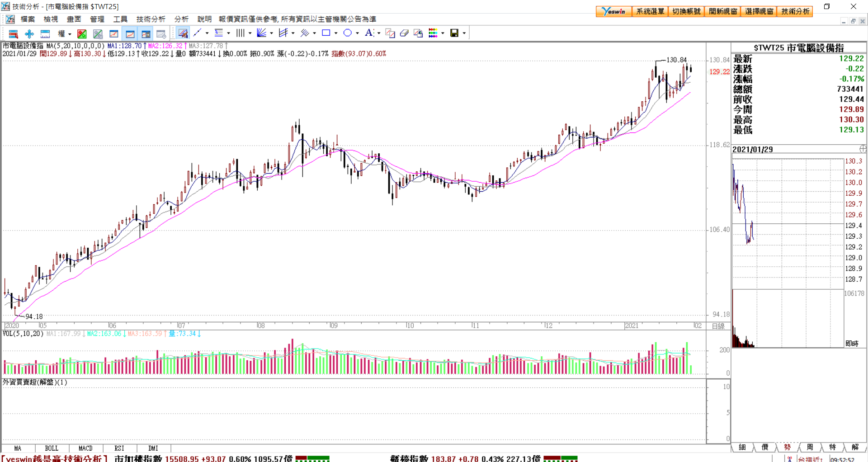Click the crosshair icon beside 2021/01/29 date
This screenshot has width=868, height=462.
point(863,149)
